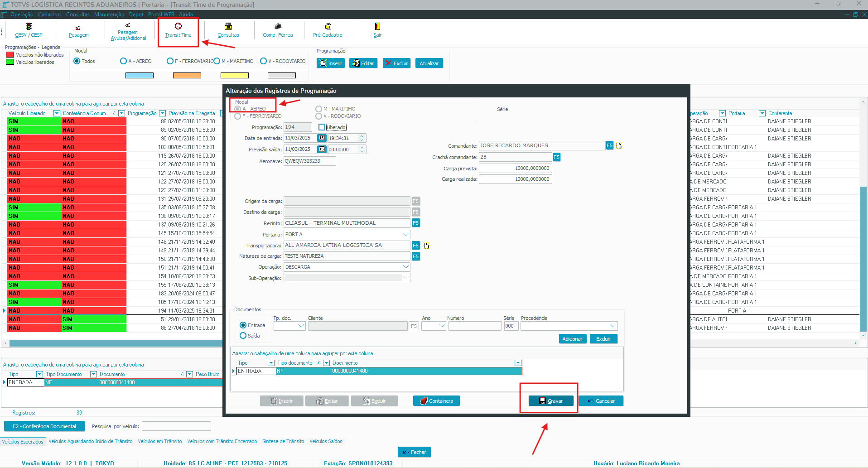Click the F5 lookup beside Natureza de carga

click(415, 256)
